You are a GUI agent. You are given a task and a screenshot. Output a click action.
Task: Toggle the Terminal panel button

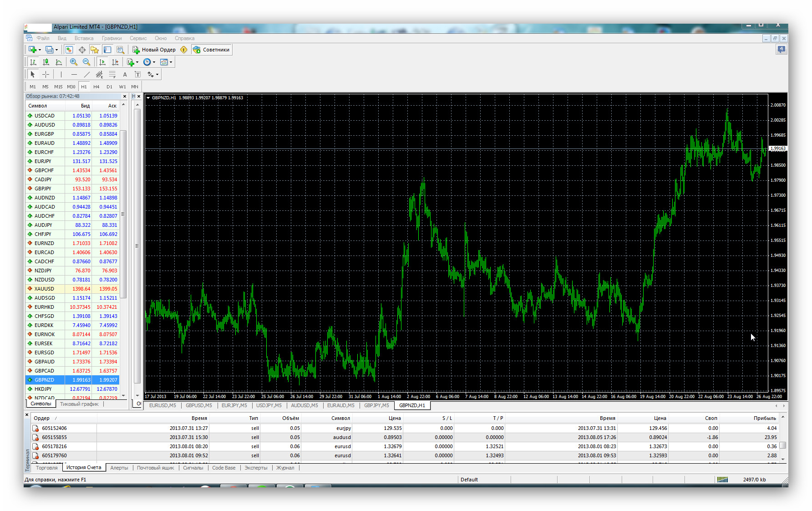point(107,50)
